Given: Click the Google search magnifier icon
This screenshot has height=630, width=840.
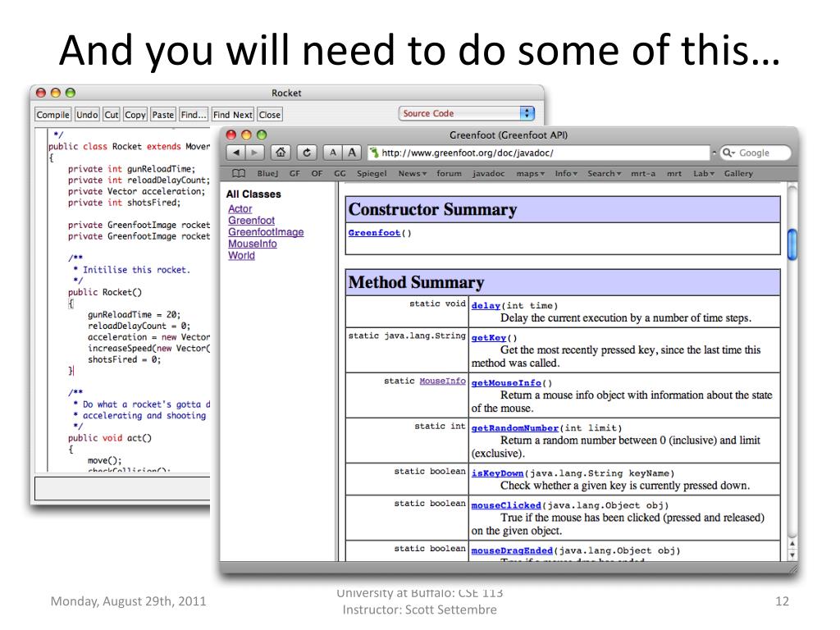Looking at the screenshot, I should (x=728, y=153).
